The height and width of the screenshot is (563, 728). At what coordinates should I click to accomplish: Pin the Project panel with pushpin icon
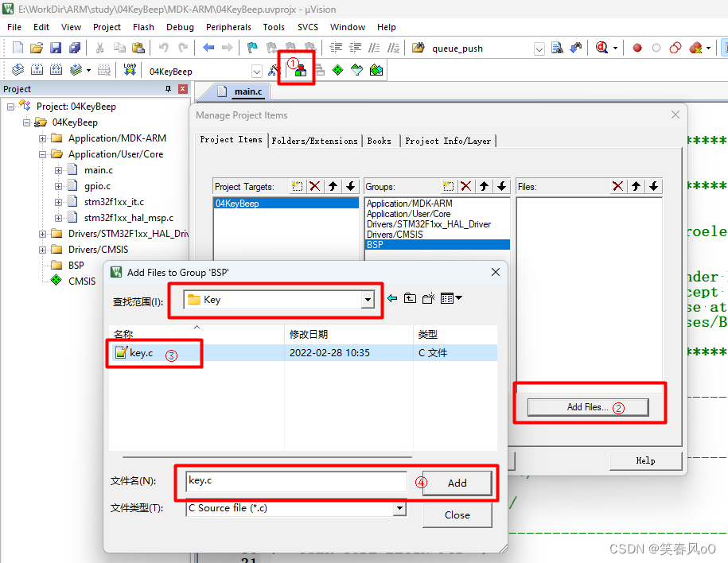pos(168,88)
